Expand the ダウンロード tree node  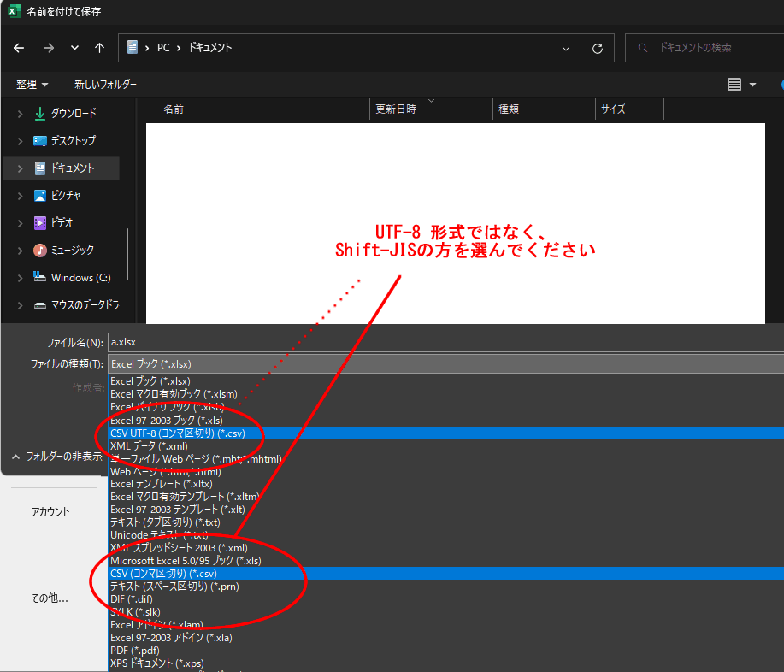pos(20,114)
